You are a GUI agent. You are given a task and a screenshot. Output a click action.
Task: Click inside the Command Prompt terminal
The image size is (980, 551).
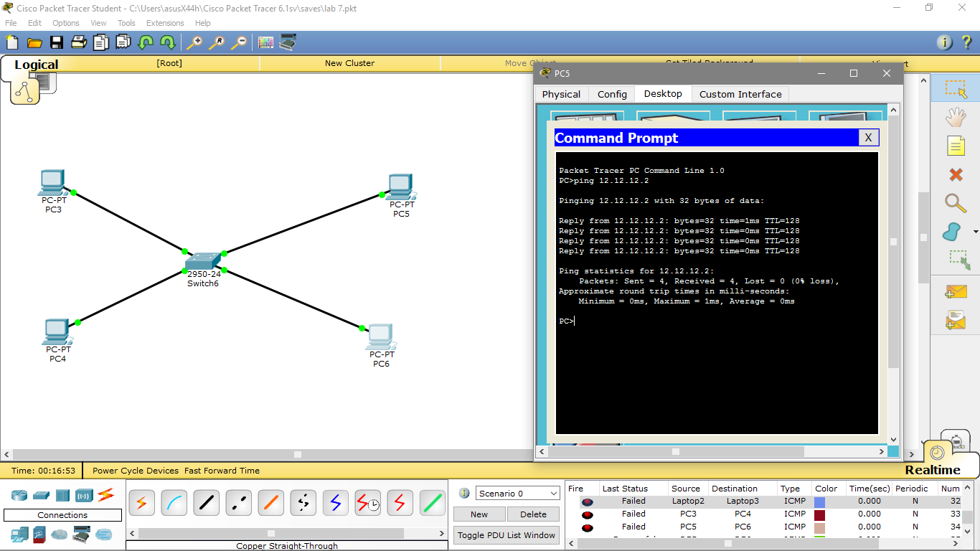coord(717,293)
